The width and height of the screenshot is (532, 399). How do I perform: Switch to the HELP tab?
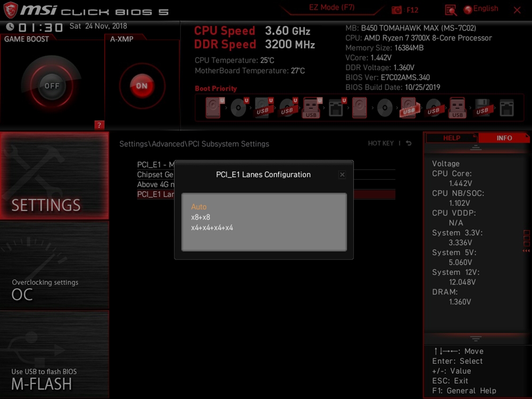click(x=452, y=138)
